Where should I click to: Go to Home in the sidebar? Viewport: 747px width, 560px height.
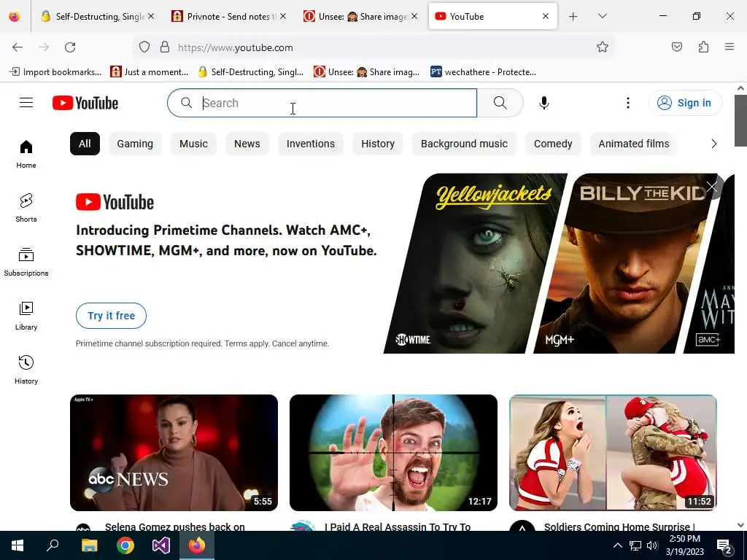tap(26, 155)
